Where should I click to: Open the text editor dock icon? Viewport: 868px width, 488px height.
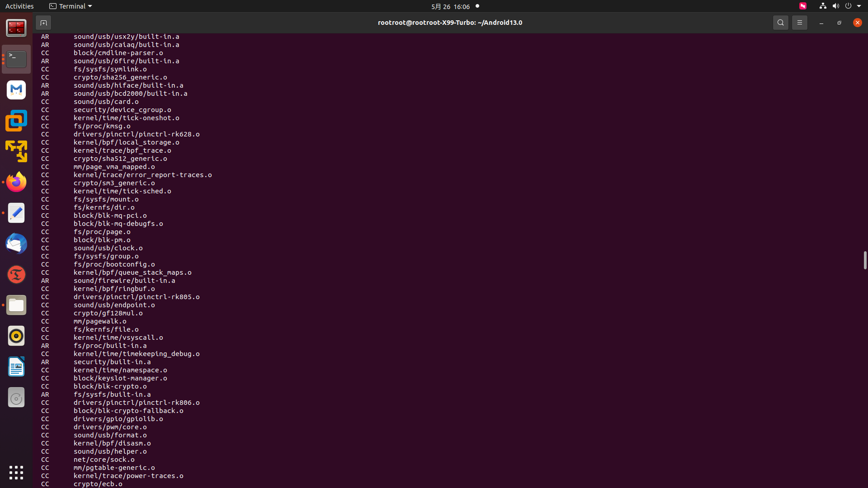click(16, 213)
